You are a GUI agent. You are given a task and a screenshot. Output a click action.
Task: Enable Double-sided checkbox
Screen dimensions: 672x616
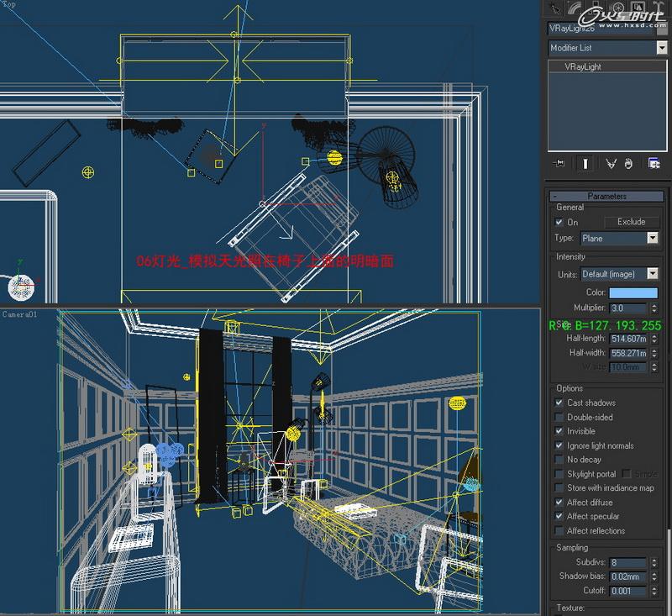click(x=559, y=417)
